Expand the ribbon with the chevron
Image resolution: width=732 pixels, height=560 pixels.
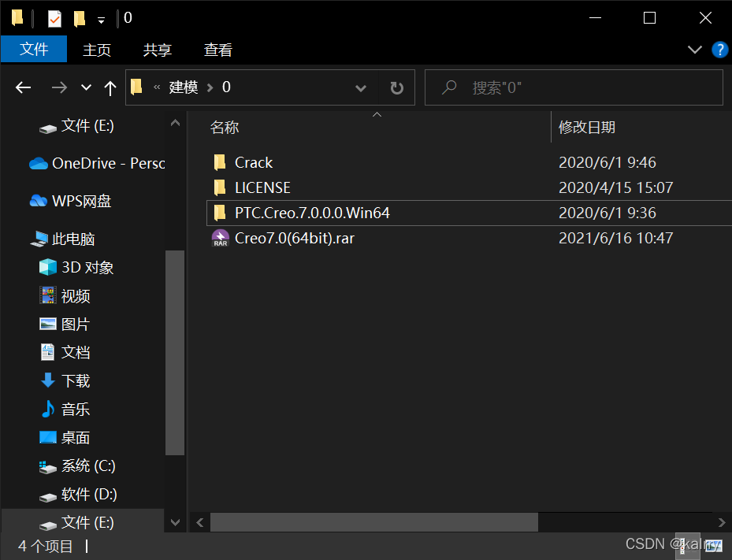pyautogui.click(x=695, y=50)
